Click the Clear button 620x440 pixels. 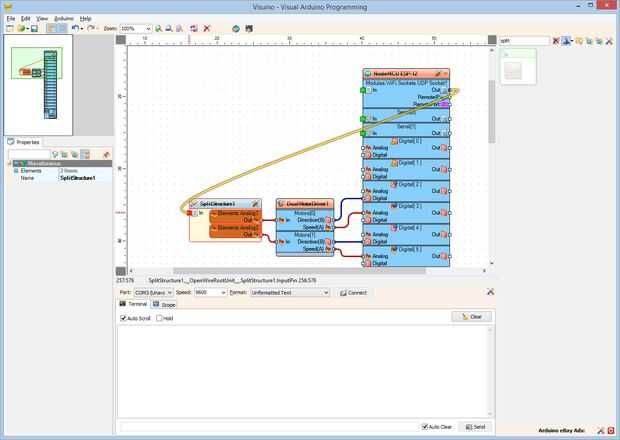coord(472,317)
